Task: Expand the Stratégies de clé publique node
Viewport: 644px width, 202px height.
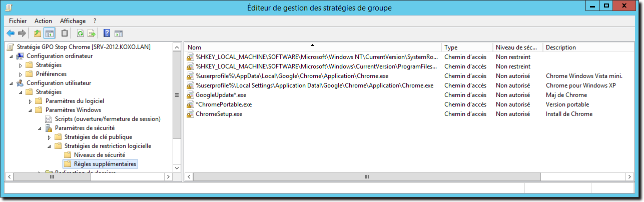Action: tap(49, 137)
